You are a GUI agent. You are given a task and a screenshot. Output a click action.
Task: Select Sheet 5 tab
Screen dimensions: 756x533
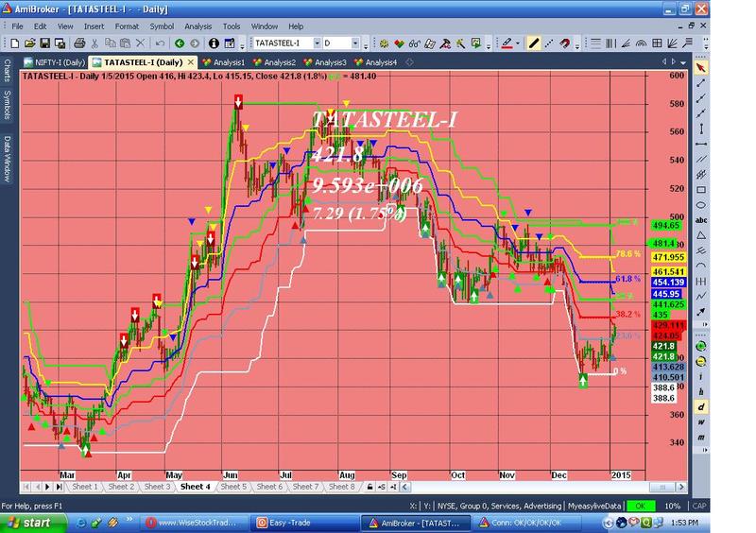coord(233,486)
